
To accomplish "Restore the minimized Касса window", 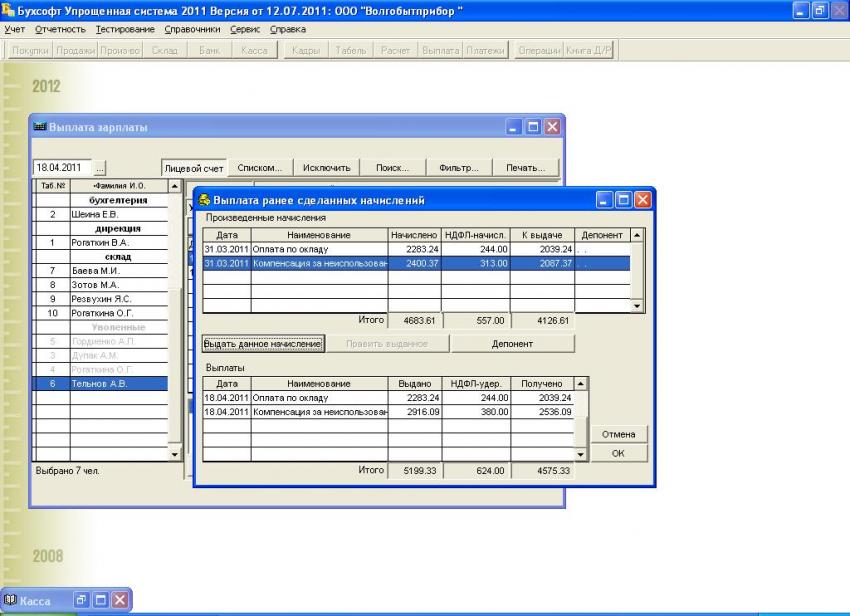I will [x=83, y=600].
